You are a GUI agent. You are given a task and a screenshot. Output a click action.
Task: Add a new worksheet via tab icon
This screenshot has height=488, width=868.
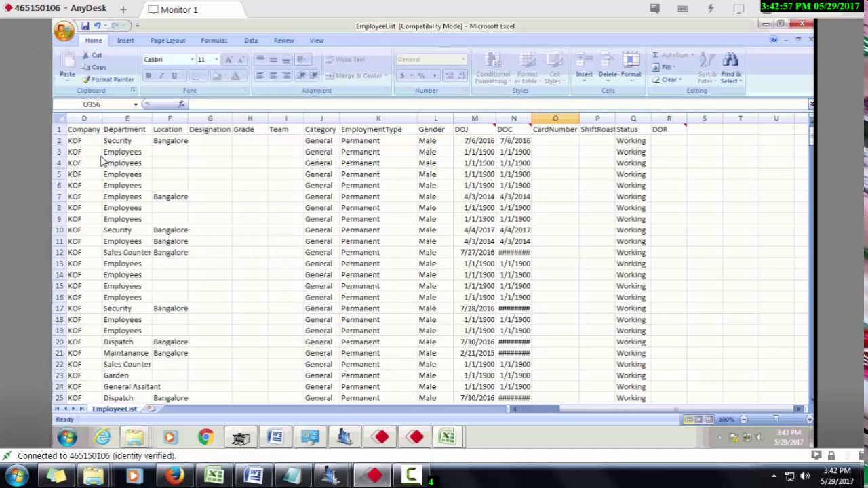[x=151, y=409]
